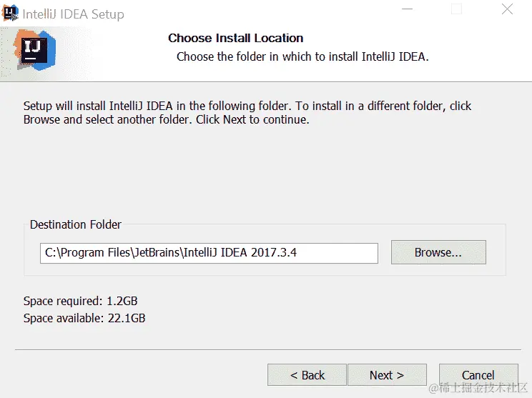The image size is (532, 398).
Task: Click the IntelliJ icon in the title bar
Action: (10, 14)
